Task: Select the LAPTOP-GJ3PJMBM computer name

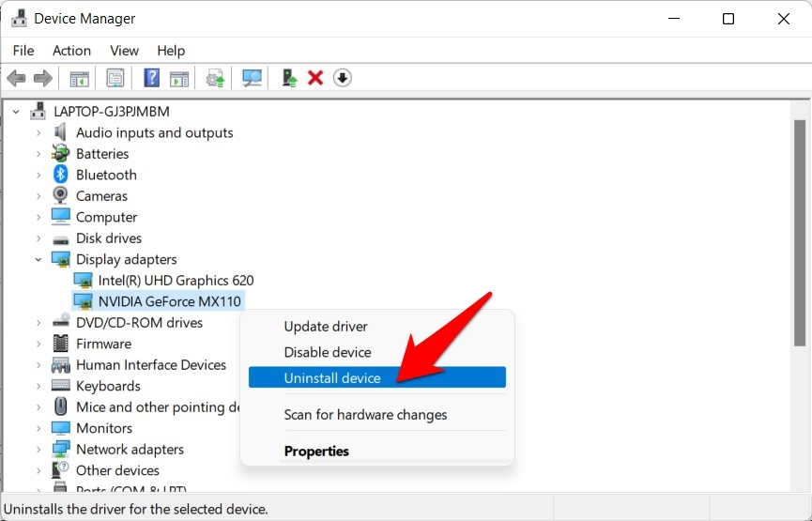Action: coord(112,112)
